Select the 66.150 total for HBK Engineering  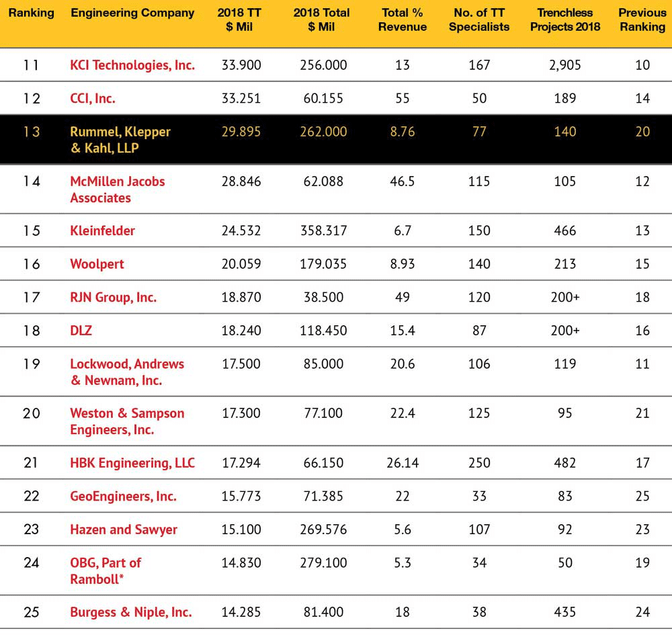pos(324,463)
